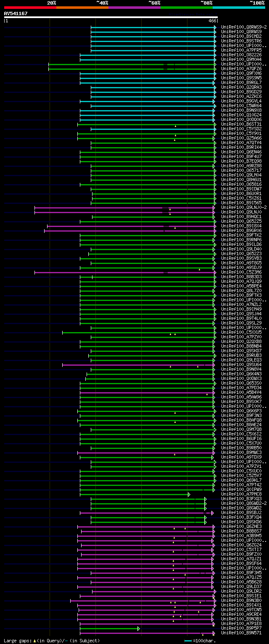Image resolution: width=269 pixels, height=644 pixels.
Task: Select label UniRef100_A7PMC8
Action: (x=241, y=494)
